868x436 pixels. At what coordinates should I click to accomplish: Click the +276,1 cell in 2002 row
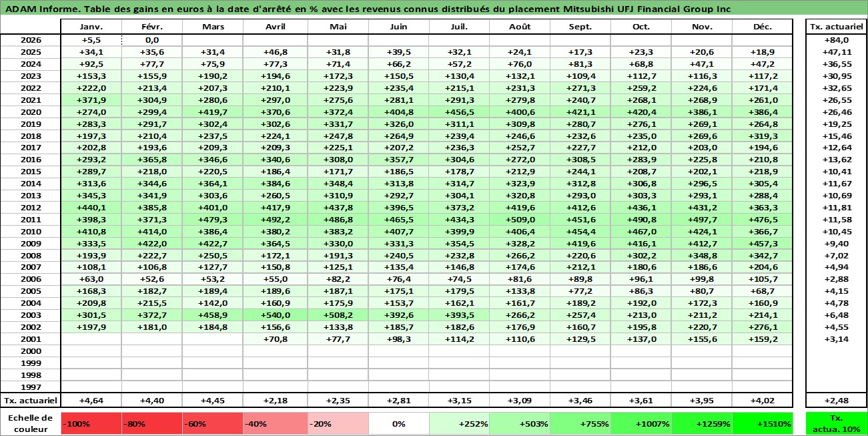(763, 327)
